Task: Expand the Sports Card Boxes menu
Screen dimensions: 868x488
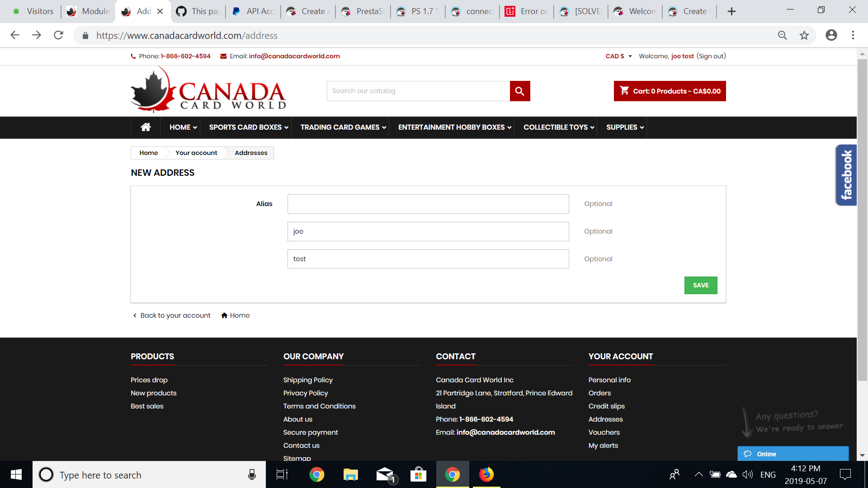Action: tap(248, 127)
